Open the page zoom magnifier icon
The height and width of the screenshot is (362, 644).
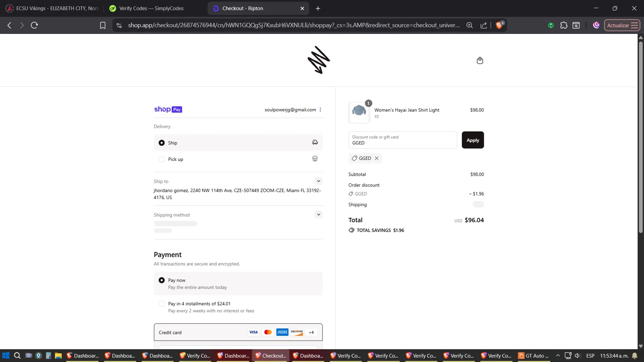(x=470, y=25)
